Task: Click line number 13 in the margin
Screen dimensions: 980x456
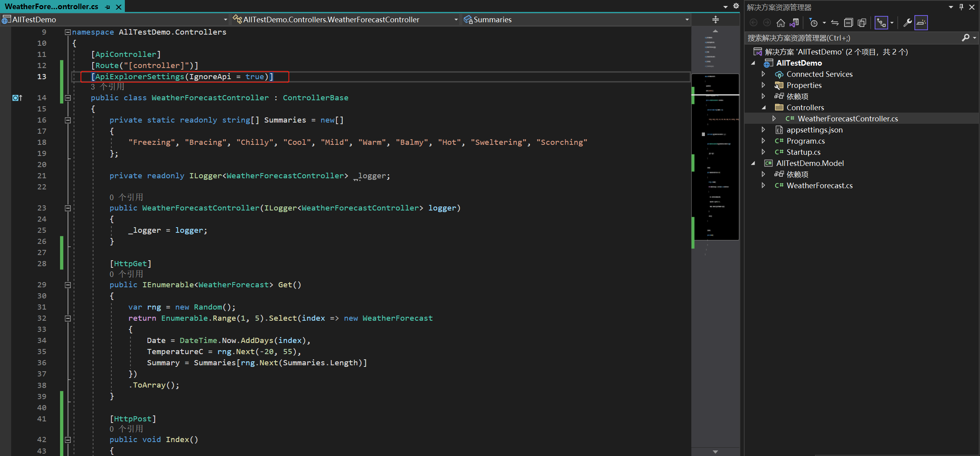Action: point(42,76)
